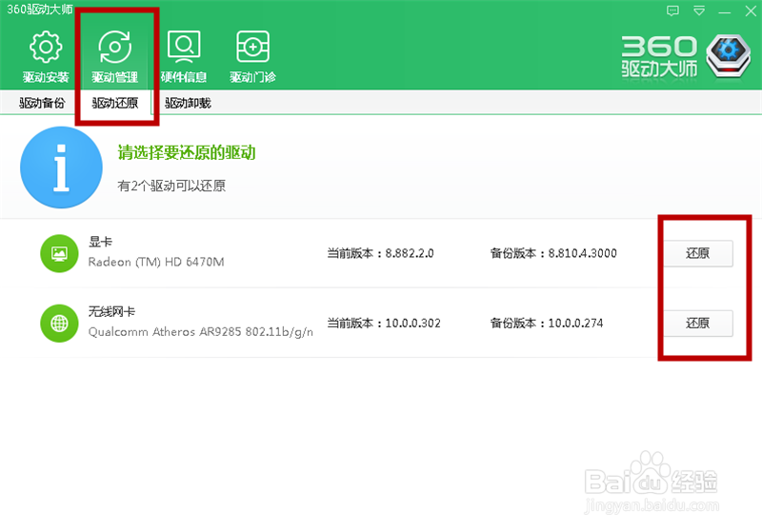This screenshot has height=532, width=762.
Task: Open the title bar dropdown menu icon
Action: click(699, 10)
